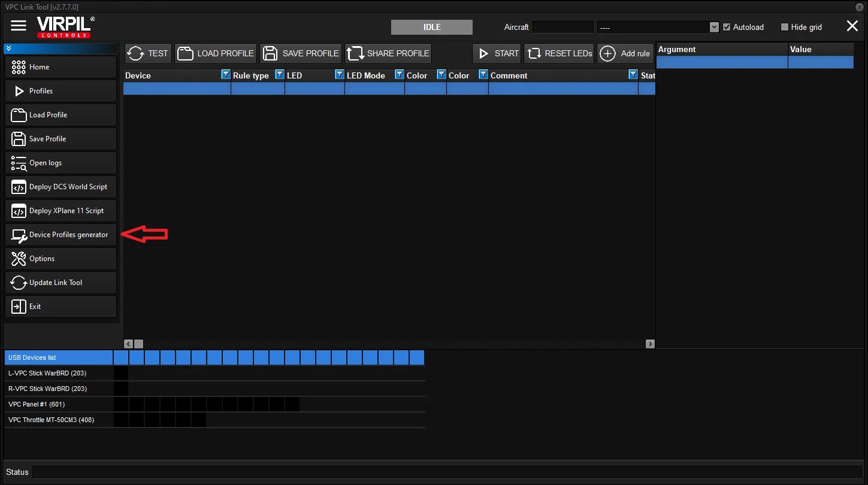Image resolution: width=868 pixels, height=485 pixels.
Task: Click the LOAD PROFILE toolbar button
Action: 216,53
